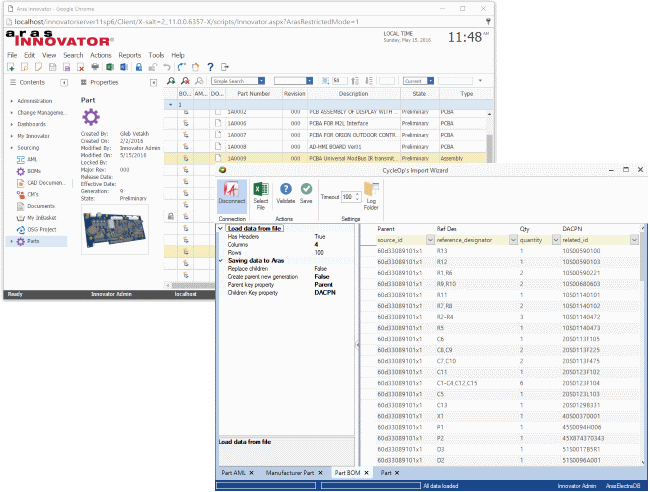650x492 pixels.
Task: Click the claim checkbox on the 140008 row
Action: (x=218, y=146)
